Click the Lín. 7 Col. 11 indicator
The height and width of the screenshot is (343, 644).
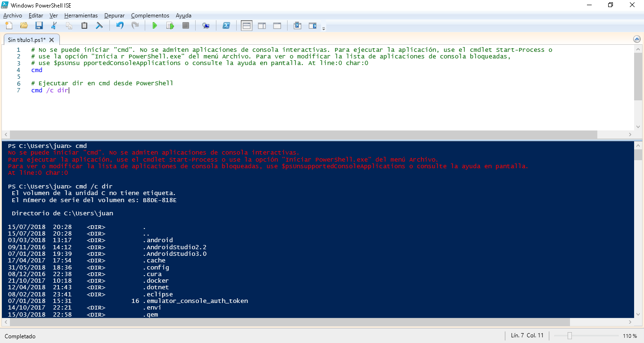point(527,335)
